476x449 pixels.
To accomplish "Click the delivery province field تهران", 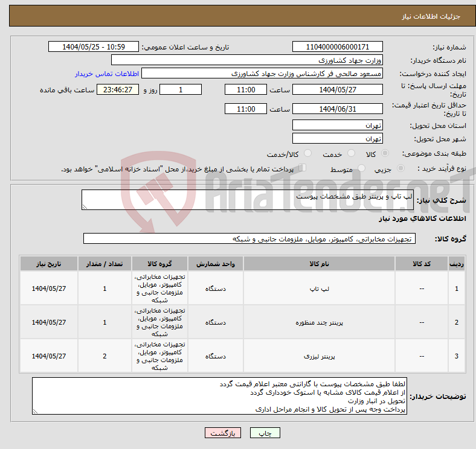I will [337, 125].
